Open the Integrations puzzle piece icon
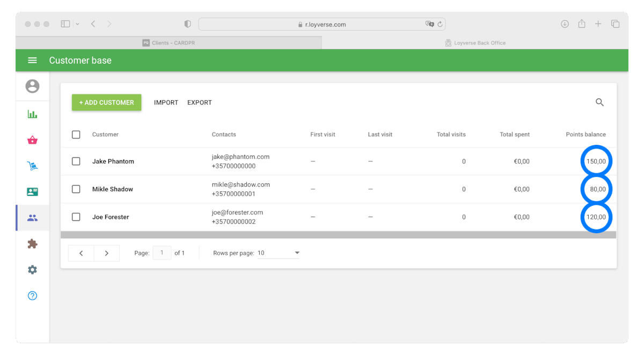 click(x=32, y=244)
